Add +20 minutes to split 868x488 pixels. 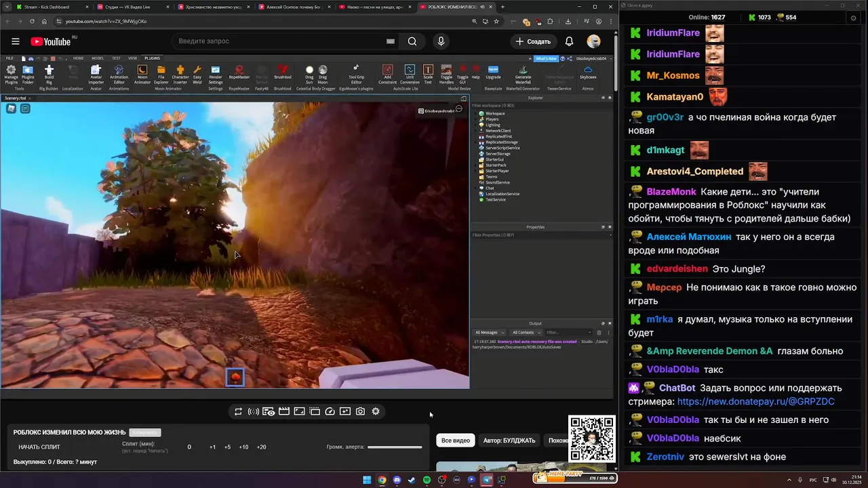click(261, 447)
